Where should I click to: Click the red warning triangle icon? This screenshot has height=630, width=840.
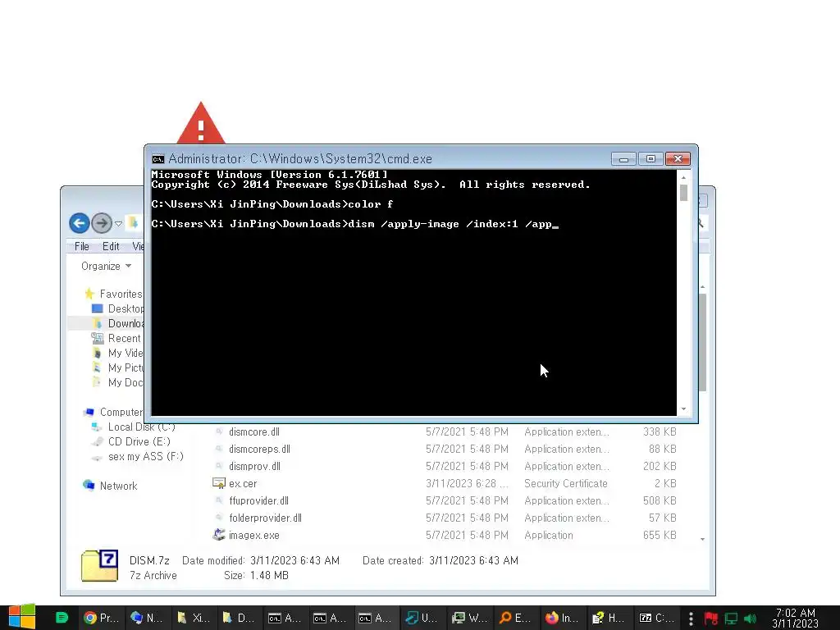(x=201, y=123)
